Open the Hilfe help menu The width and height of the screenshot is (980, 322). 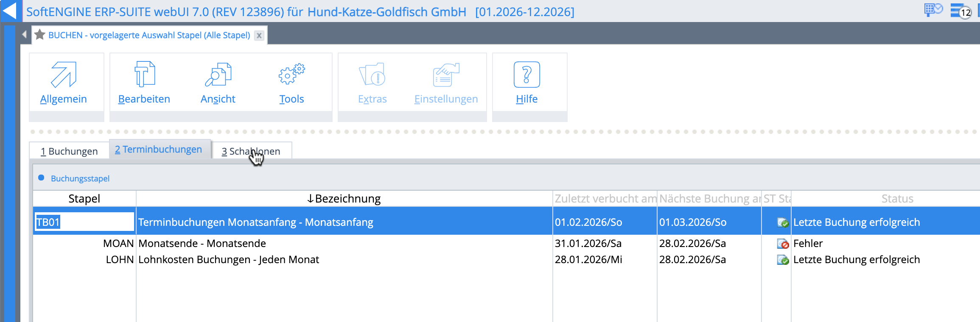(x=526, y=83)
